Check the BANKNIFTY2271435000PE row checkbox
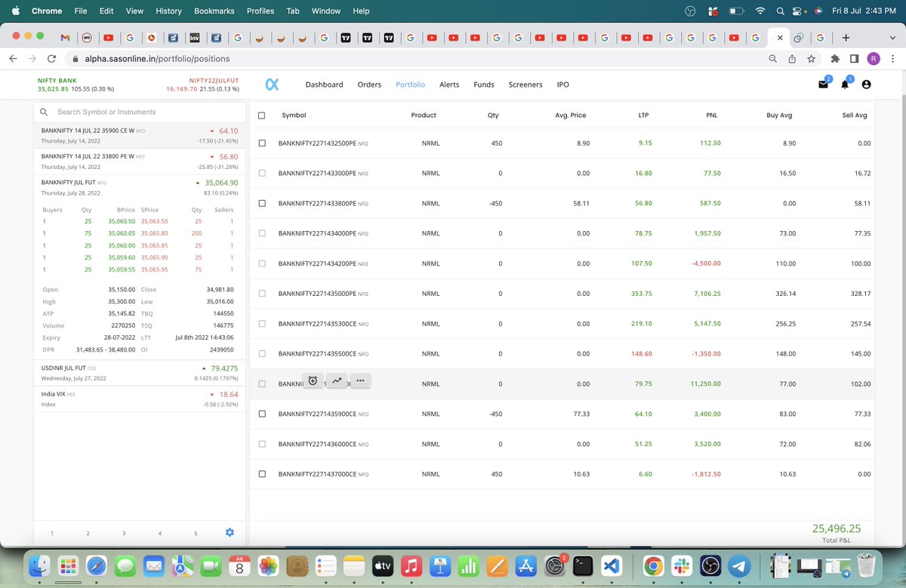This screenshot has height=588, width=906. 262,294
